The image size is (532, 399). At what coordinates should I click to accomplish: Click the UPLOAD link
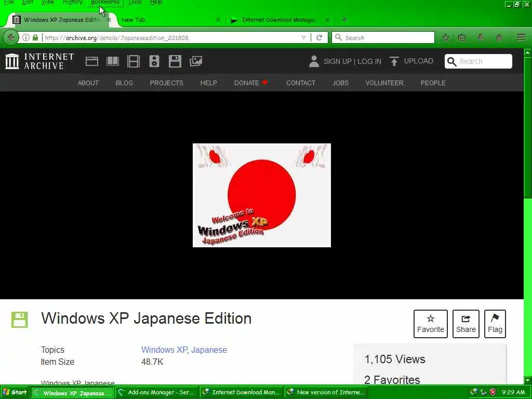coord(418,61)
